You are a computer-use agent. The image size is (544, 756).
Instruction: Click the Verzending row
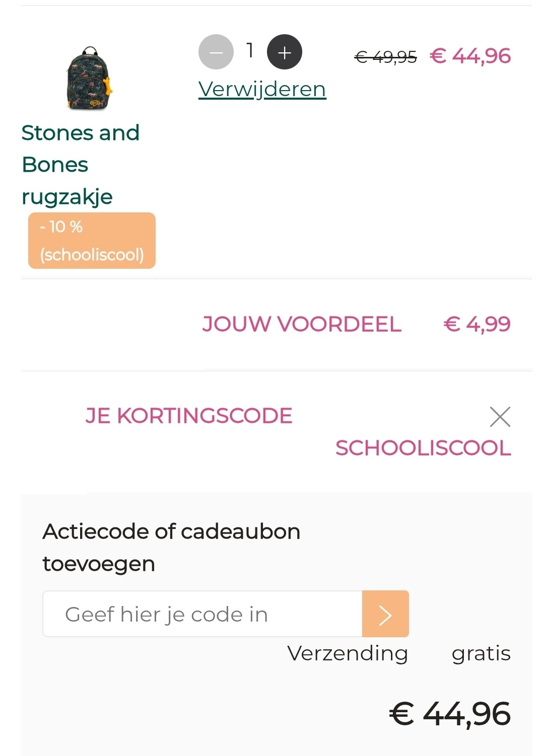pyautogui.click(x=347, y=654)
